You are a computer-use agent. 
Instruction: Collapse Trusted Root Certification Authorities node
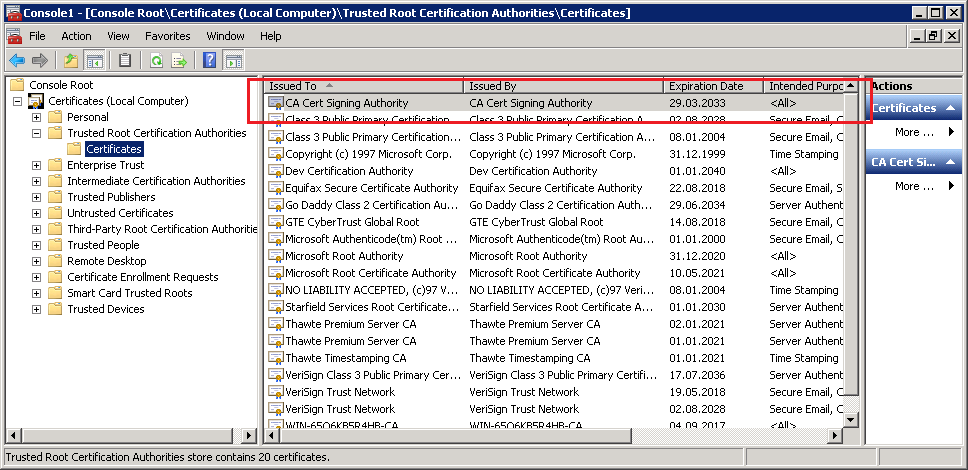[36, 133]
